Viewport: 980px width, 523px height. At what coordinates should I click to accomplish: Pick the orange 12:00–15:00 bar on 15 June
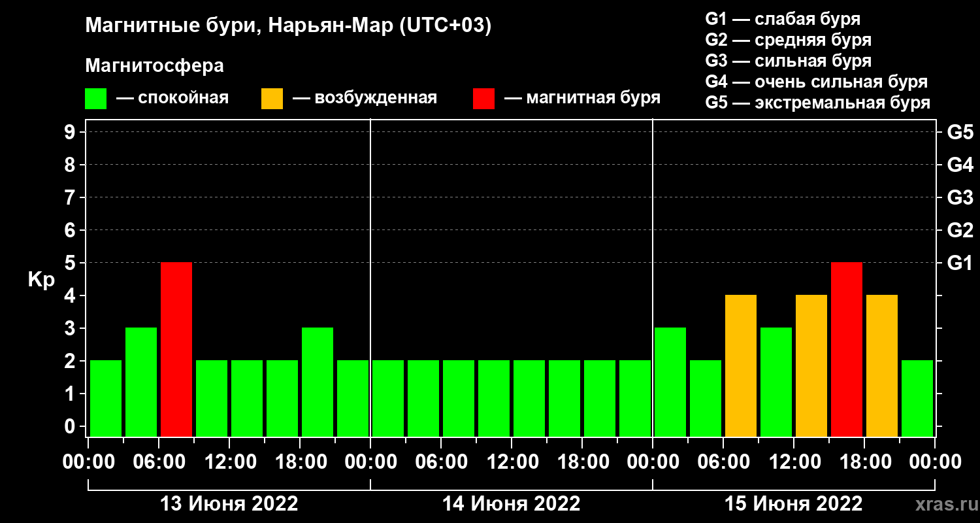click(811, 365)
